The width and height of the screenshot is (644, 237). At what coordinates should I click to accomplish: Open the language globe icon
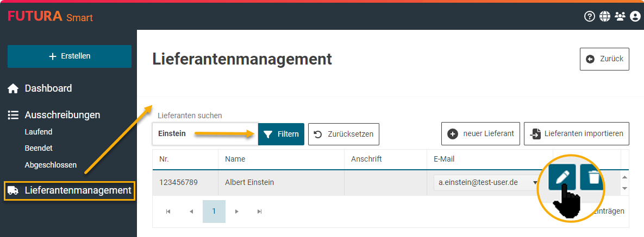tap(605, 16)
